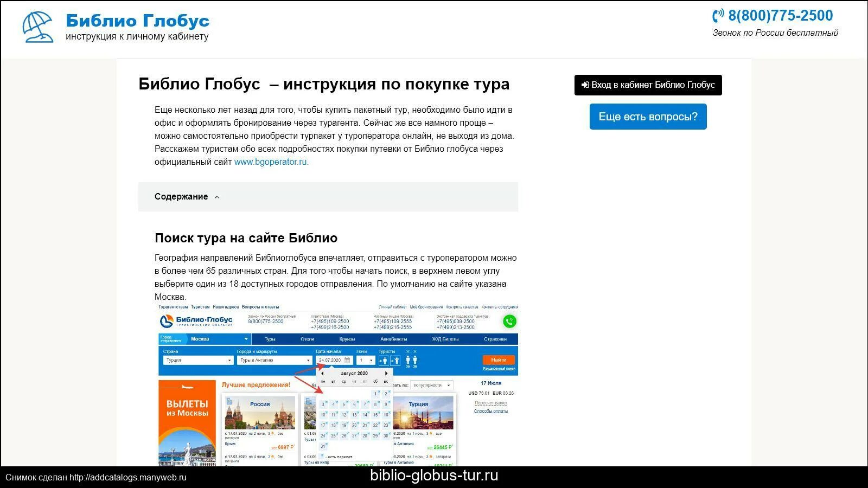
Task: Click the text Звонок по России бесплатный
Action: tap(775, 33)
